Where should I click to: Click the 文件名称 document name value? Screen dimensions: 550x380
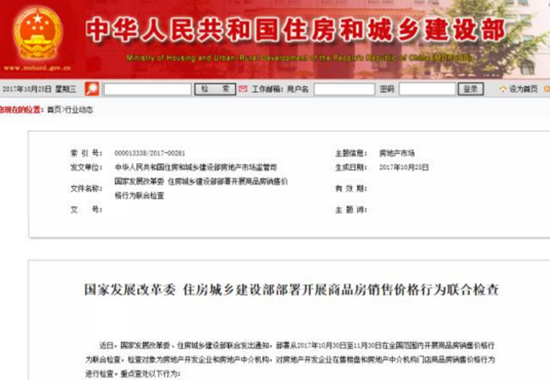[201, 188]
